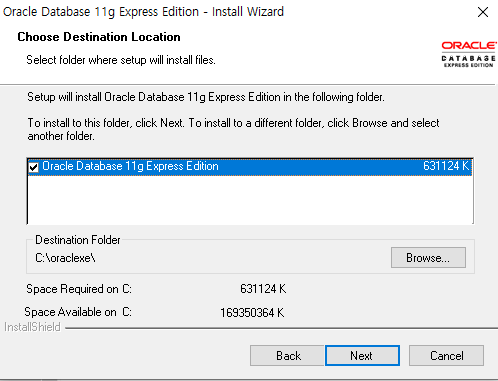This screenshot has width=498, height=381.
Task: Click the Browse... button
Action: 428,257
